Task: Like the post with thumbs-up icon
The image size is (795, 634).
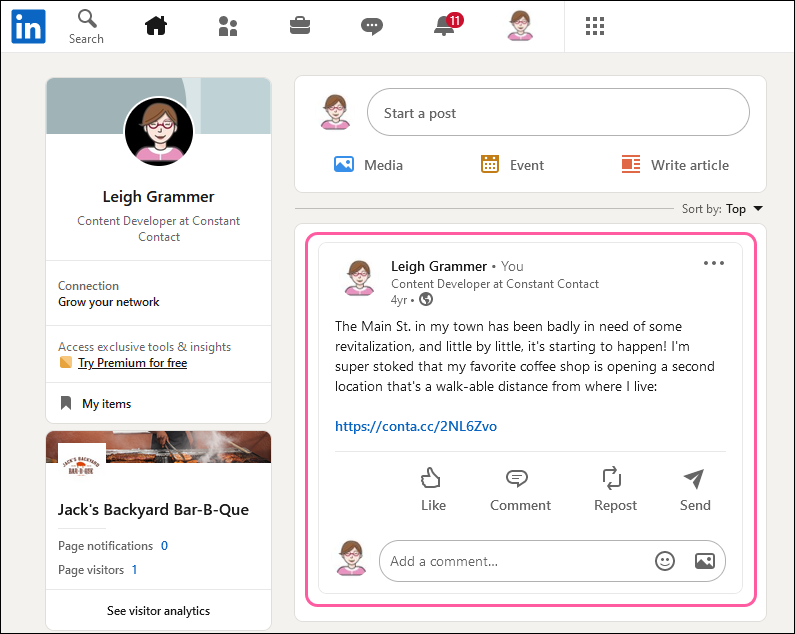Action: click(x=430, y=478)
